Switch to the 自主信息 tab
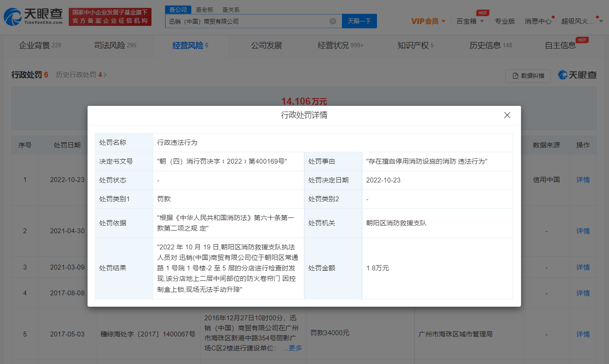This screenshot has height=364, width=609. tap(560, 45)
